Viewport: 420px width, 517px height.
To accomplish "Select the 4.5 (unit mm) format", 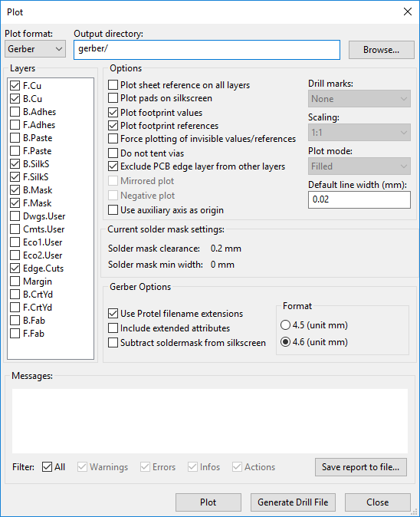I will point(285,325).
